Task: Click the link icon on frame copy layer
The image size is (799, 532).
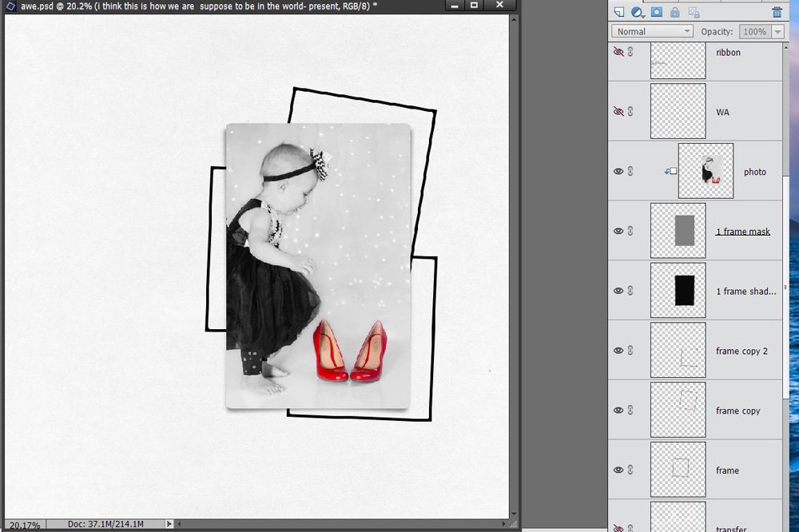Action: 630,410
